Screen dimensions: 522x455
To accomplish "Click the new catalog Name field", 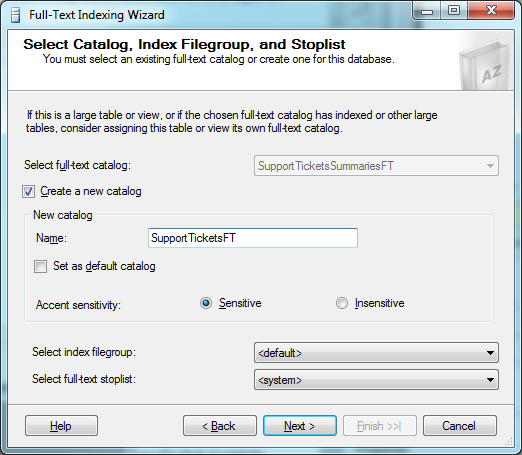I will click(253, 238).
